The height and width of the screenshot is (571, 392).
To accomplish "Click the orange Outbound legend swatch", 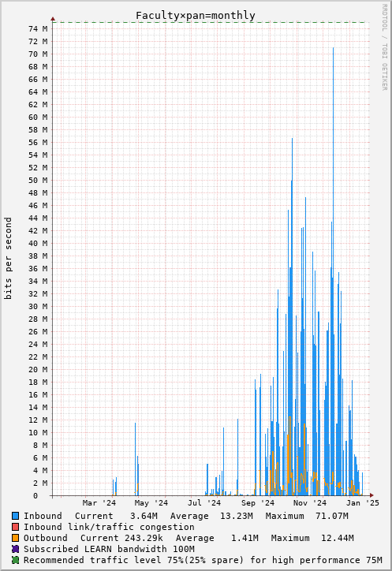I will coord(15,538).
